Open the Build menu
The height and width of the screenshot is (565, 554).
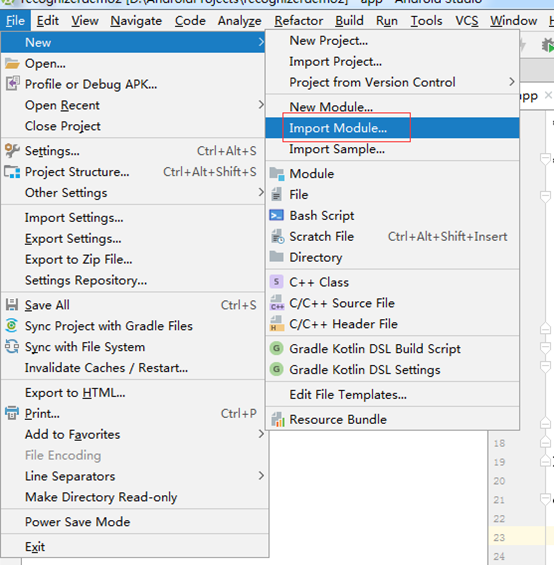[349, 21]
